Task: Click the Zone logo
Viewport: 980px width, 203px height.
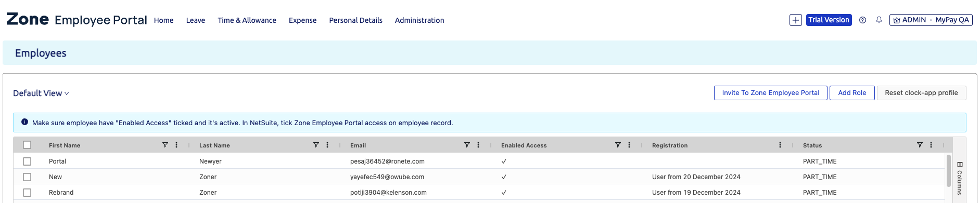Action: pyautogui.click(x=28, y=20)
